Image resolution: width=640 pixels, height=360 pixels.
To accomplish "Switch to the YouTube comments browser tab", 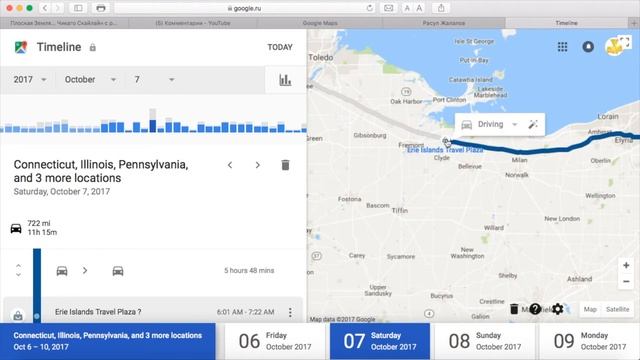I will pyautogui.click(x=193, y=23).
